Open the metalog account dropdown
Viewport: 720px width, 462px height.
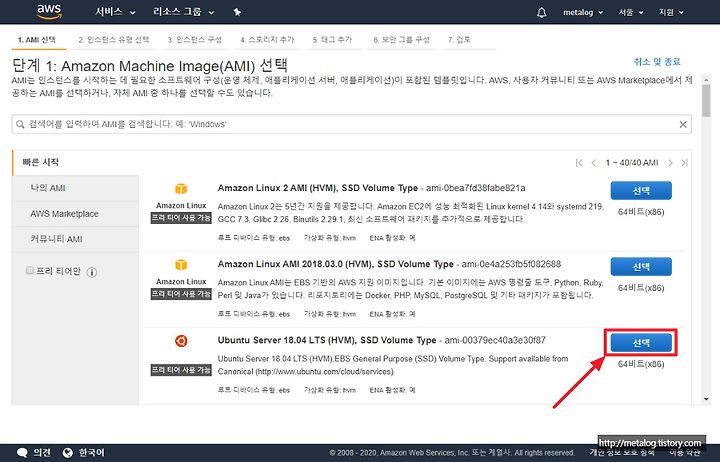[583, 12]
